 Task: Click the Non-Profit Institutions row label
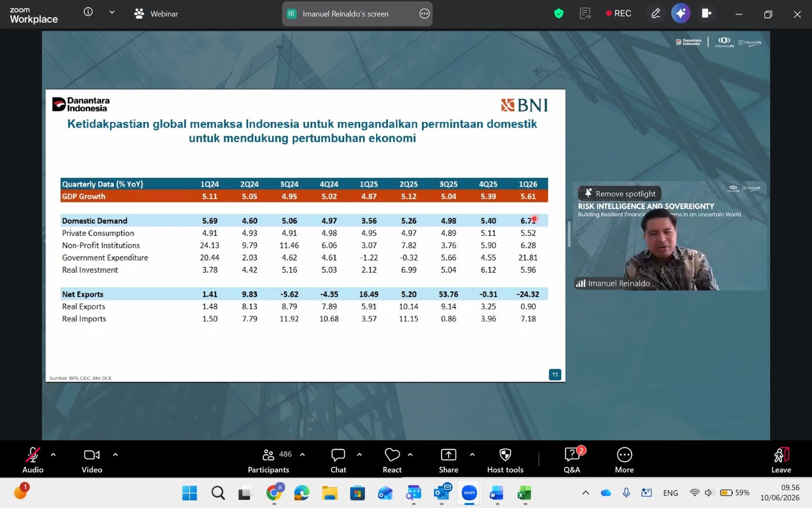click(x=101, y=245)
